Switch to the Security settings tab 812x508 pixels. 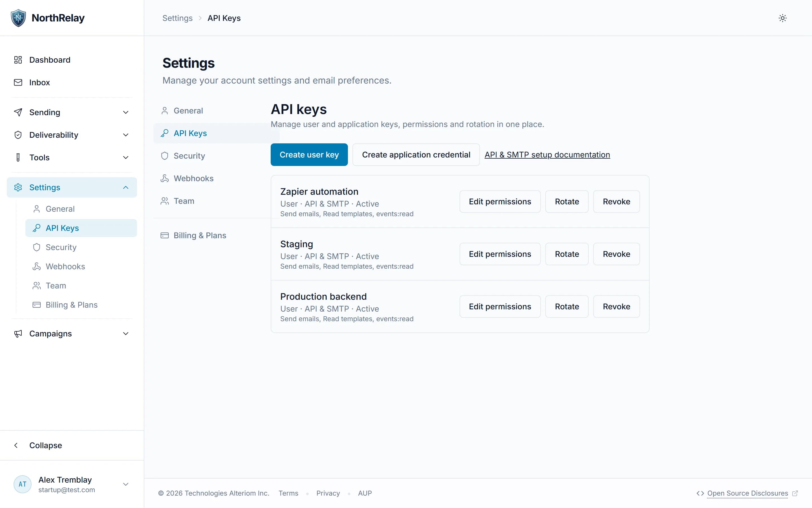217,156
